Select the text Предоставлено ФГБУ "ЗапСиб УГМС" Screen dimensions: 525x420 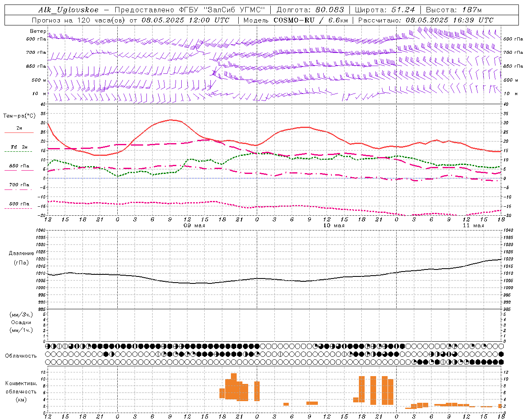[x=190, y=10]
